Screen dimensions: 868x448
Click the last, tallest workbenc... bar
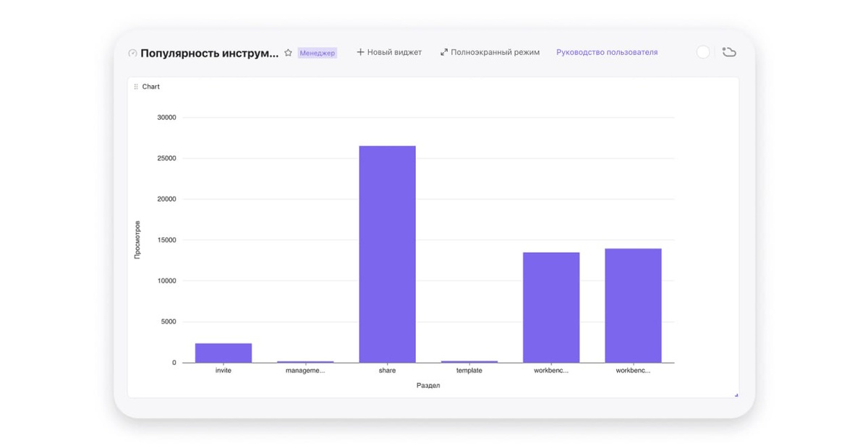633,306
